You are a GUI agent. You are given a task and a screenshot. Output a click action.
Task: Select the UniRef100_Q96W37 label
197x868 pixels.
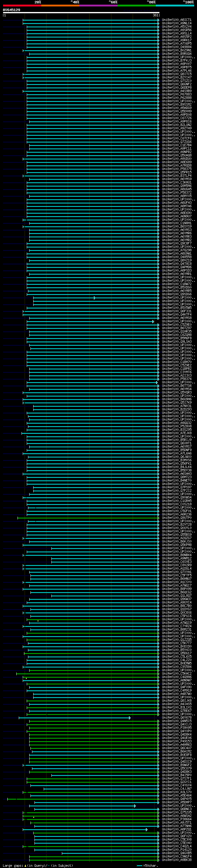(x=177, y=599)
